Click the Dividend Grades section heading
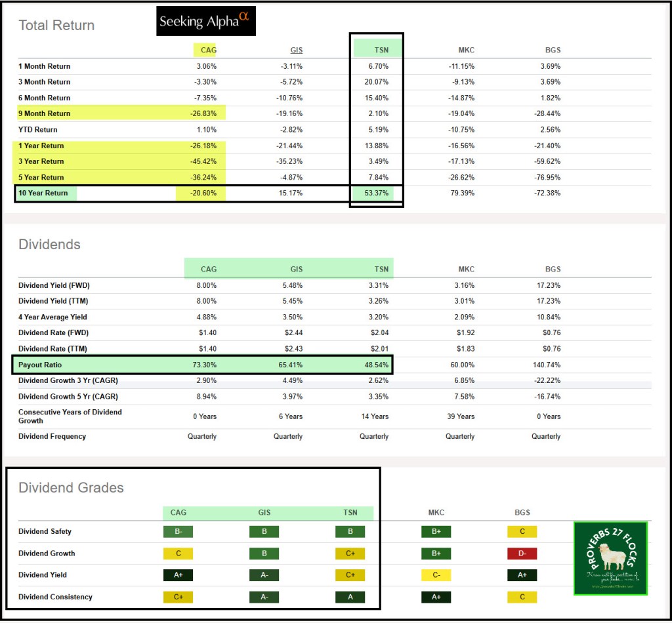The image size is (672, 623). tap(71, 488)
